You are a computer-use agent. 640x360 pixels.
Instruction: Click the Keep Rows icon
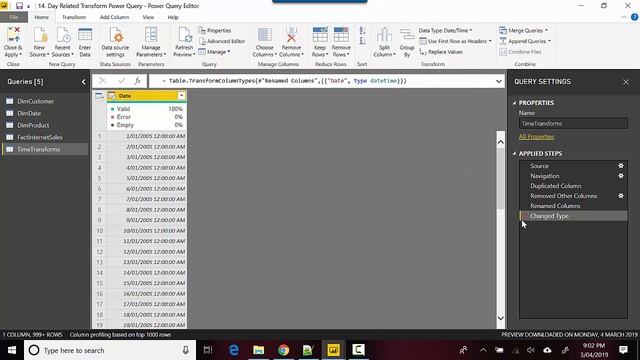(x=320, y=35)
